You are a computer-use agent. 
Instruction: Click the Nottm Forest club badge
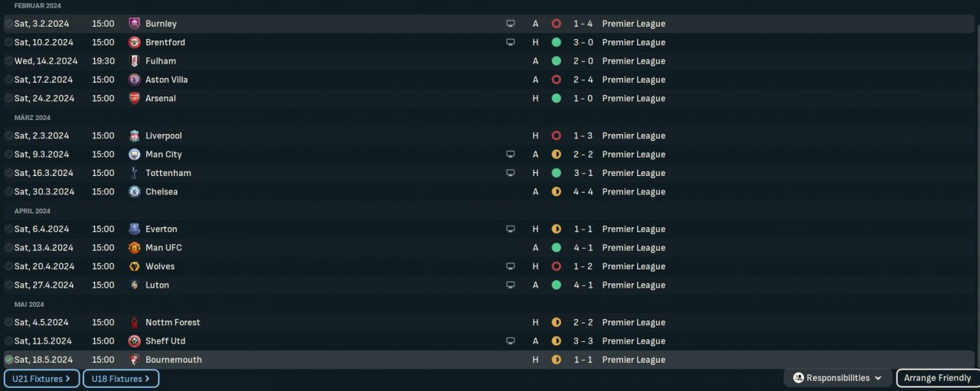tap(135, 323)
